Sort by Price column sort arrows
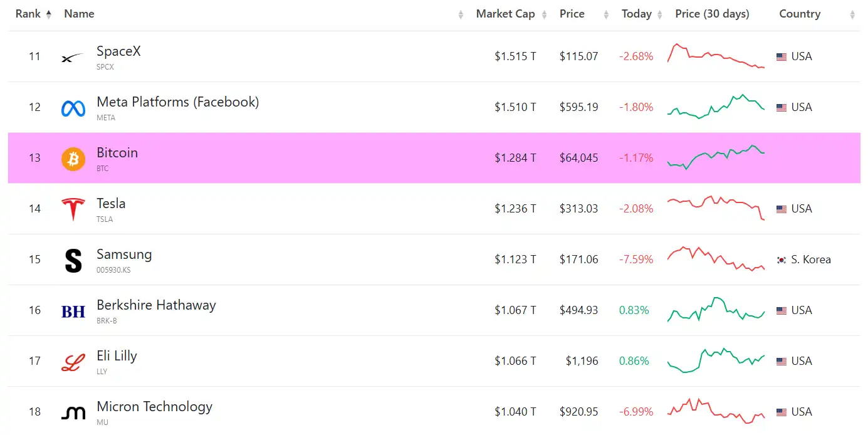868x435 pixels. [606, 14]
